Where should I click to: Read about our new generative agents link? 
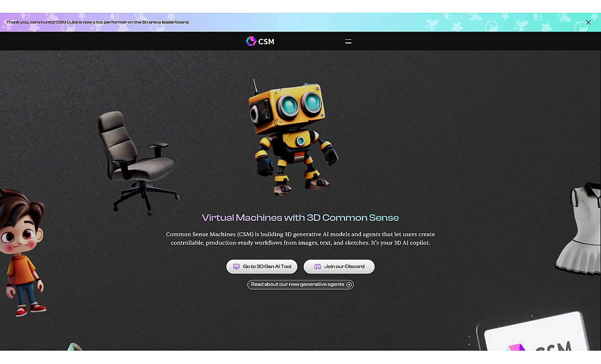(x=300, y=285)
